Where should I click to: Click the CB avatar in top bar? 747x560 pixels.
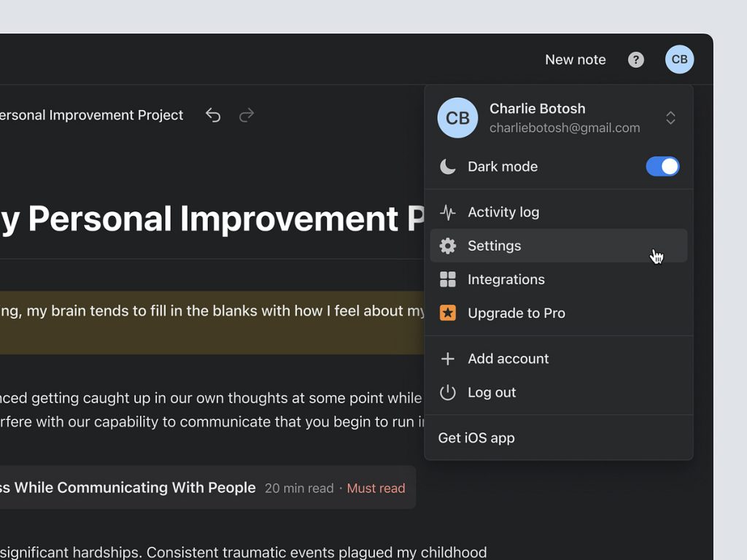pyautogui.click(x=679, y=60)
